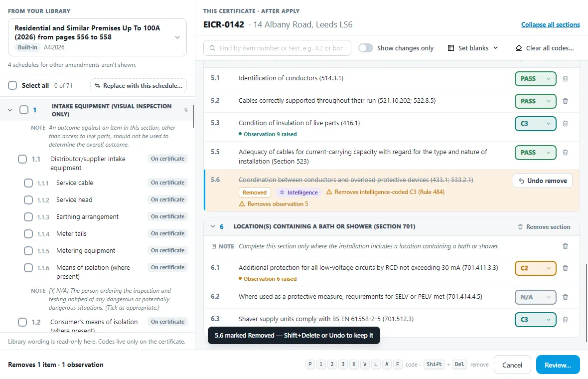Click the Review button

click(x=558, y=365)
